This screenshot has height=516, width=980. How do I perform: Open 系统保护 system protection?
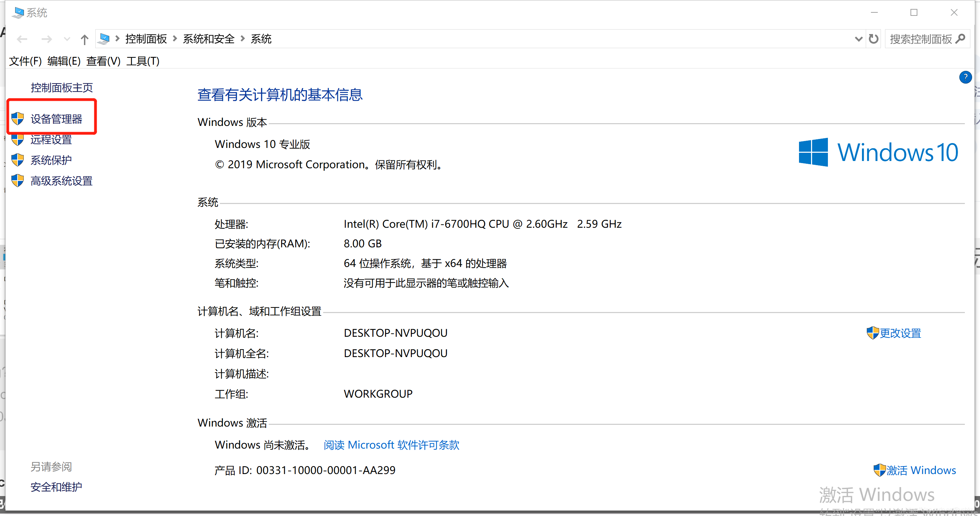pos(51,160)
